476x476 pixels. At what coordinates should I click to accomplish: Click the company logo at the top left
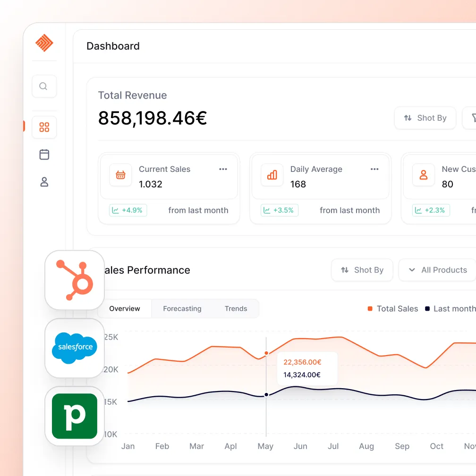click(x=44, y=43)
